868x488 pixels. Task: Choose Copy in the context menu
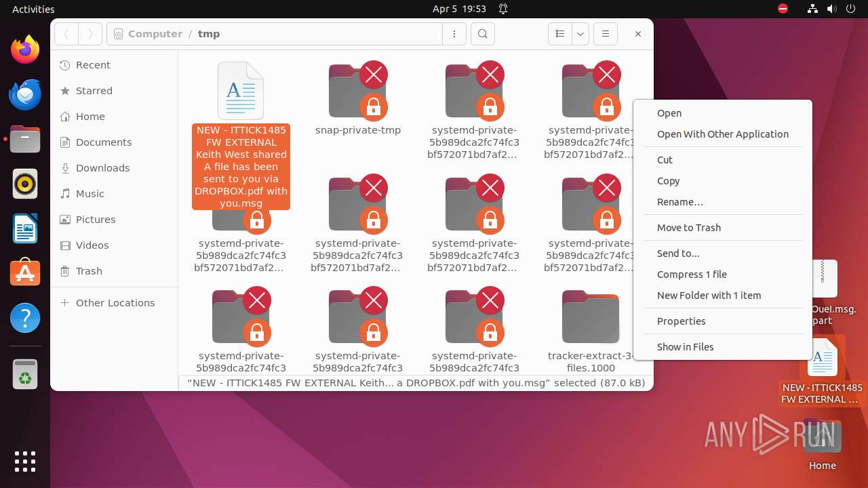coord(723,181)
